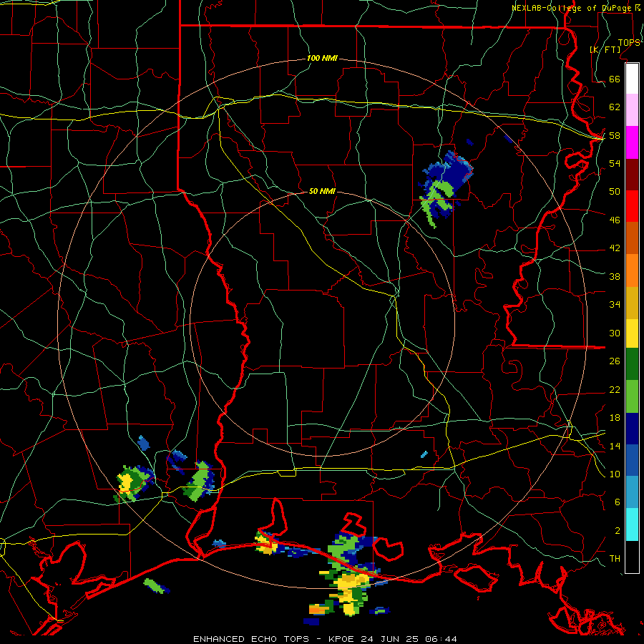The width and height of the screenshot is (644, 644).
Task: Select the bright red legend swatch
Action: (x=632, y=206)
